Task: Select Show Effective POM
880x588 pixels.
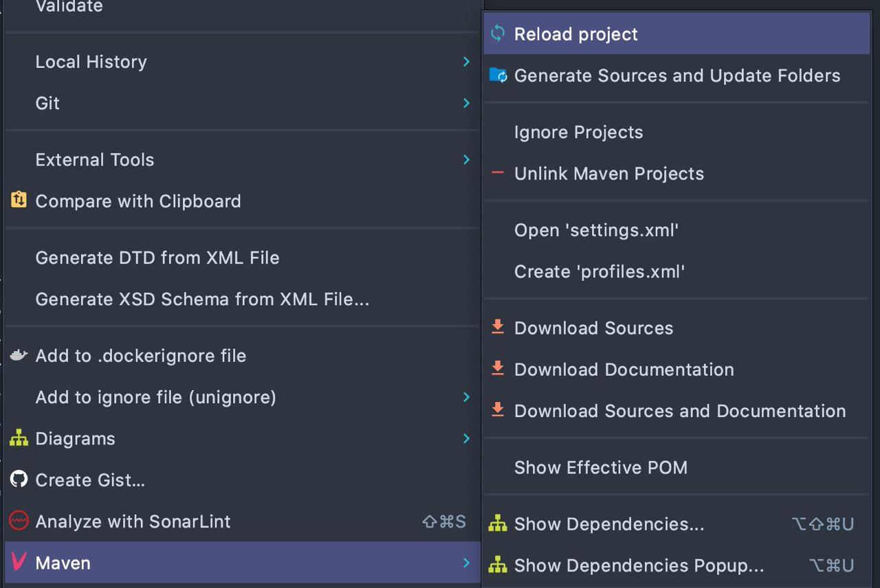Action: (676, 467)
